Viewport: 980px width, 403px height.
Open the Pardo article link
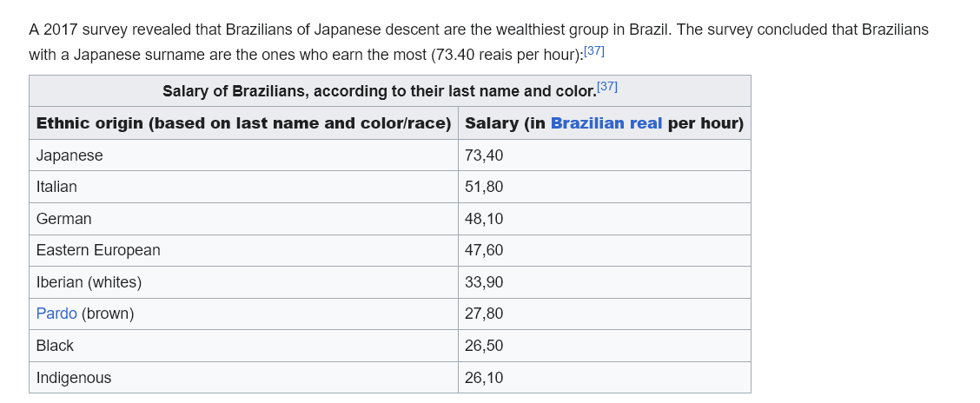tap(56, 314)
